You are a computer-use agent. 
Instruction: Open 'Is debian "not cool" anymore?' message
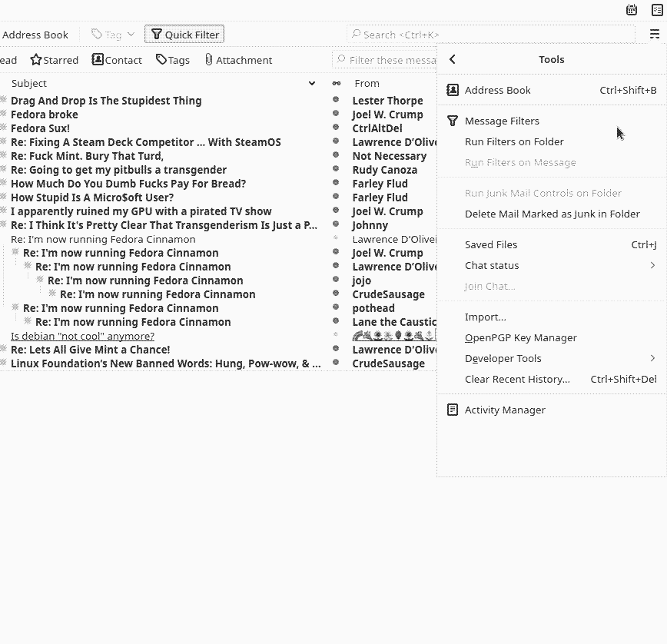tap(82, 336)
